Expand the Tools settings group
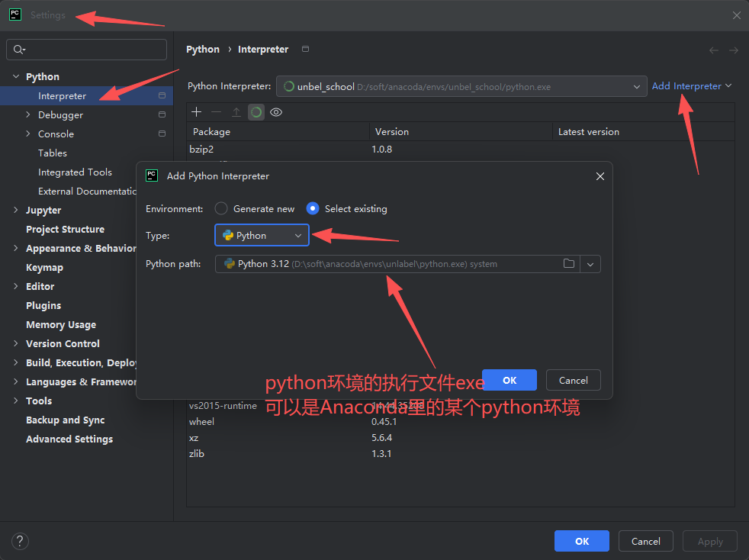The height and width of the screenshot is (560, 749). coord(16,401)
